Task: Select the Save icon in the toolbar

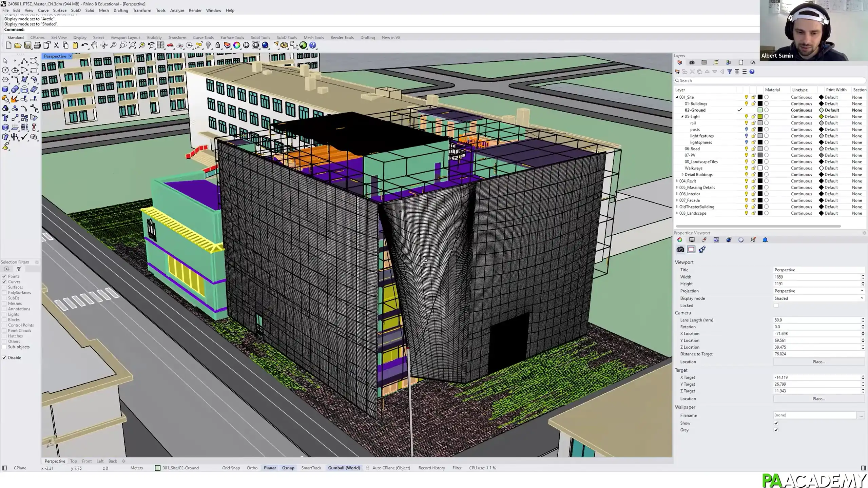Action: (27, 45)
